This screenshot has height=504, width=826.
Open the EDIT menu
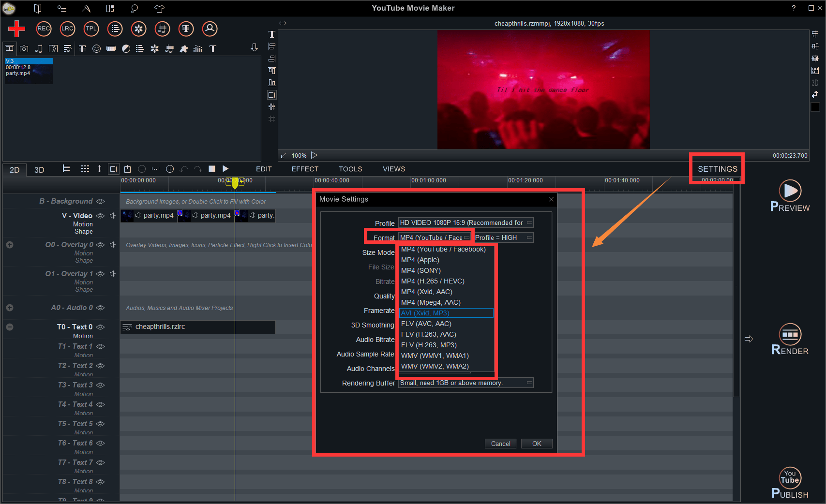(x=264, y=169)
